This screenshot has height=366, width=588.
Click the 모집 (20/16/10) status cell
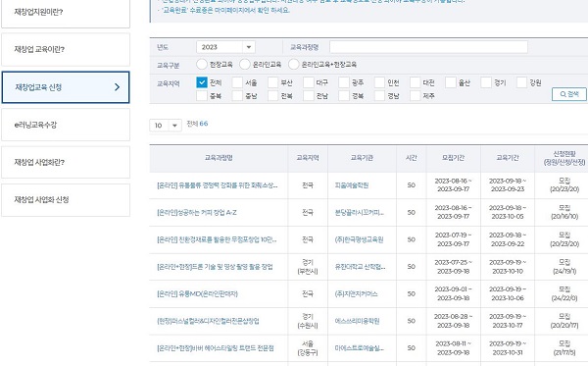tap(564, 213)
